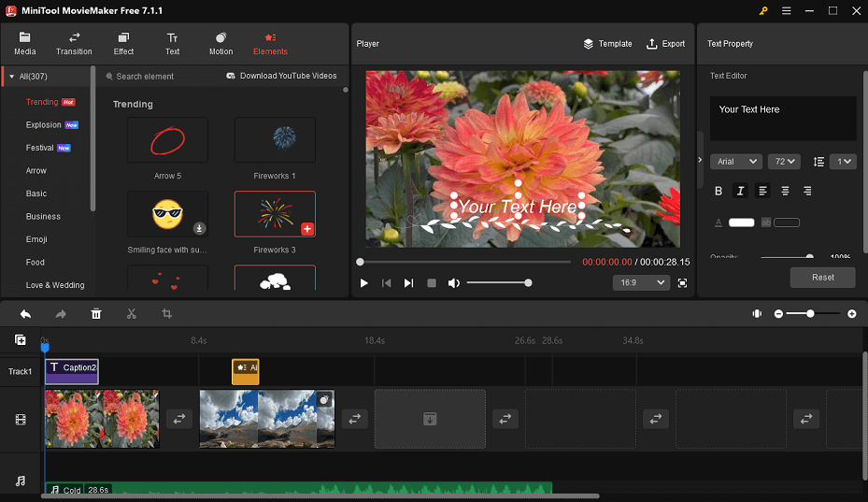The image size is (868, 502).
Task: Switch to the Effect tab
Action: point(123,44)
